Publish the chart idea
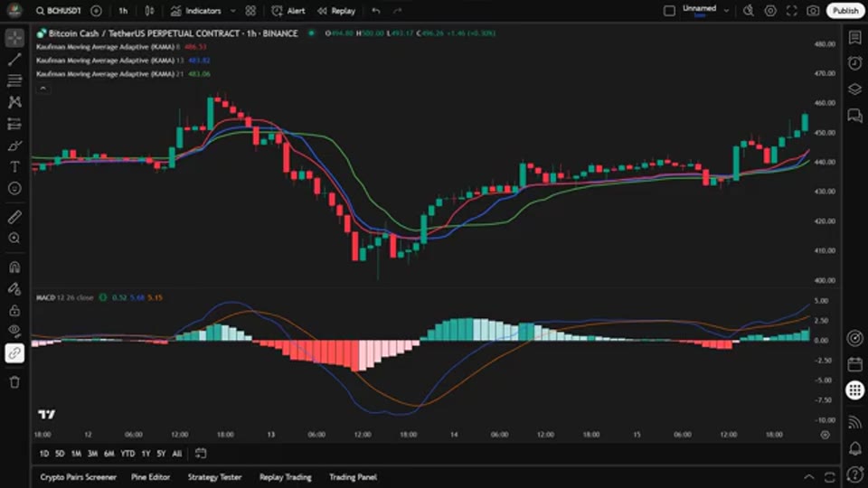 845,11
